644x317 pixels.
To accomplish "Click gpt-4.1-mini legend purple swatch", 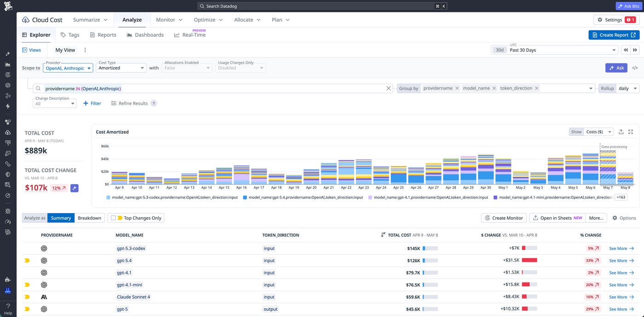I will (495, 197).
